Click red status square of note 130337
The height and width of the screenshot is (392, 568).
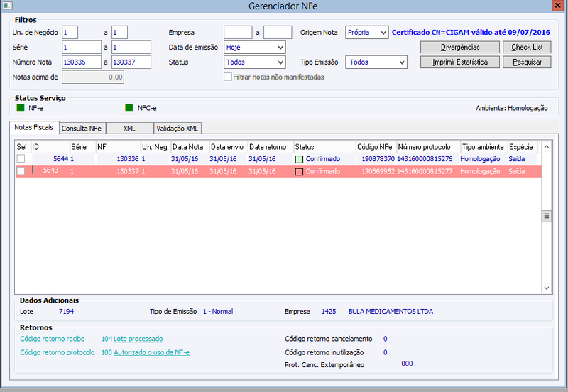[299, 172]
